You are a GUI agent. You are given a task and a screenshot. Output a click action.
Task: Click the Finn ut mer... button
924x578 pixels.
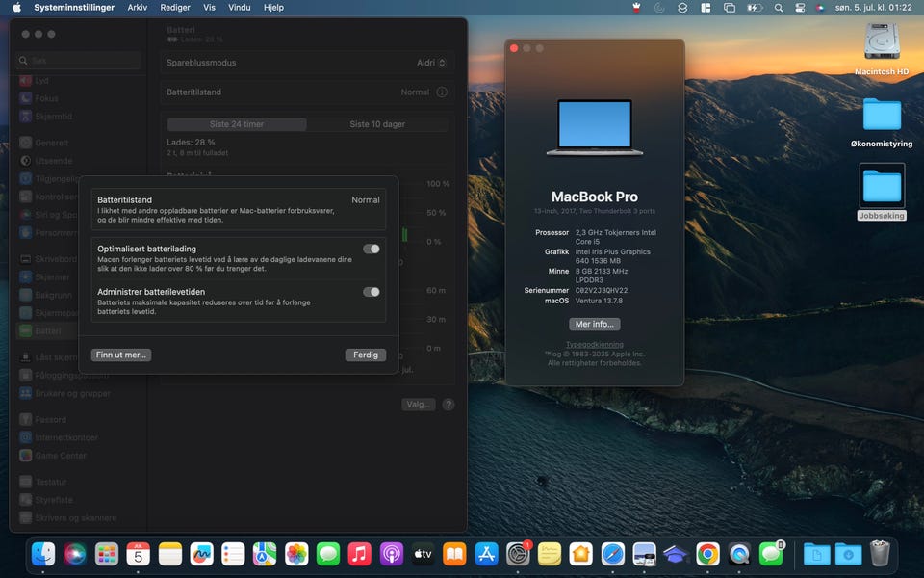[x=121, y=355]
